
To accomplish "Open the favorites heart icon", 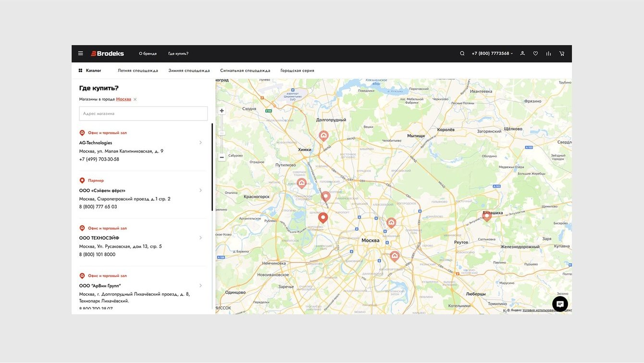I will pos(535,53).
